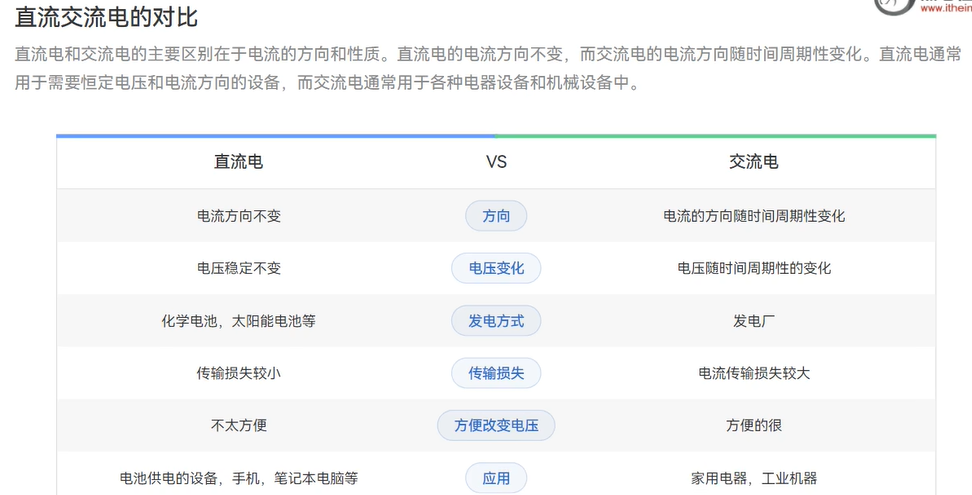Click the 发电厂 table cell
The image size is (972, 495).
pyautogui.click(x=754, y=321)
